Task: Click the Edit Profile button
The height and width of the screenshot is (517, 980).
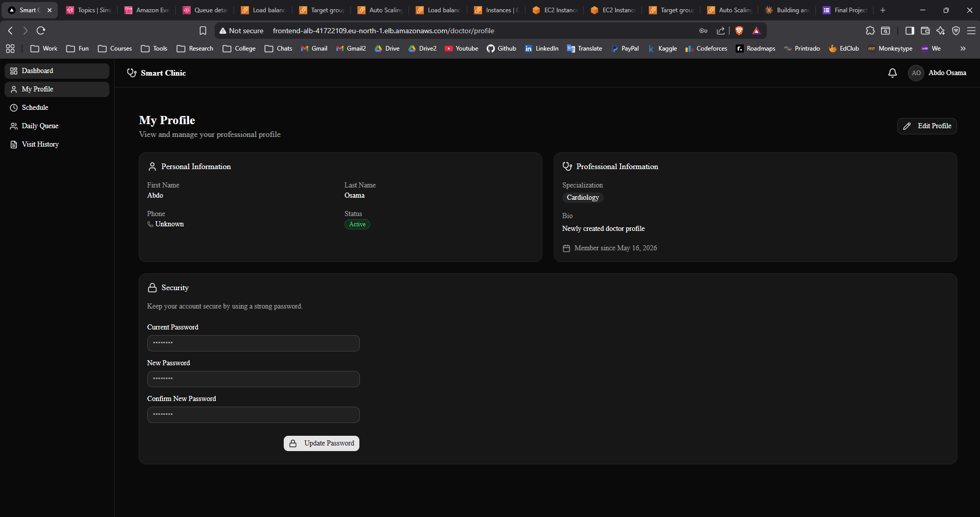Action: 927,126
